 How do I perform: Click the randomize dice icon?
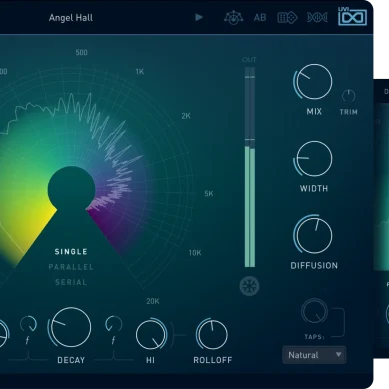287,17
